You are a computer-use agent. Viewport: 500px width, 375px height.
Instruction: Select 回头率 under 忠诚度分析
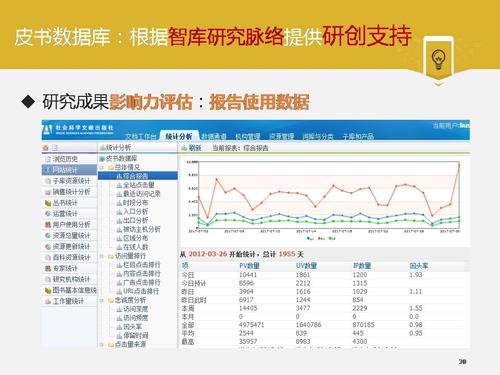129,327
